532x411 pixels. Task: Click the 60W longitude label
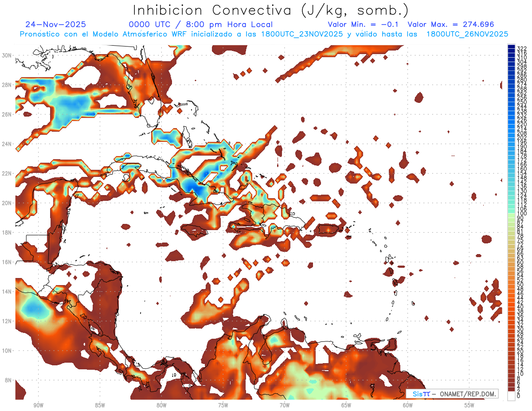[x=408, y=405]
